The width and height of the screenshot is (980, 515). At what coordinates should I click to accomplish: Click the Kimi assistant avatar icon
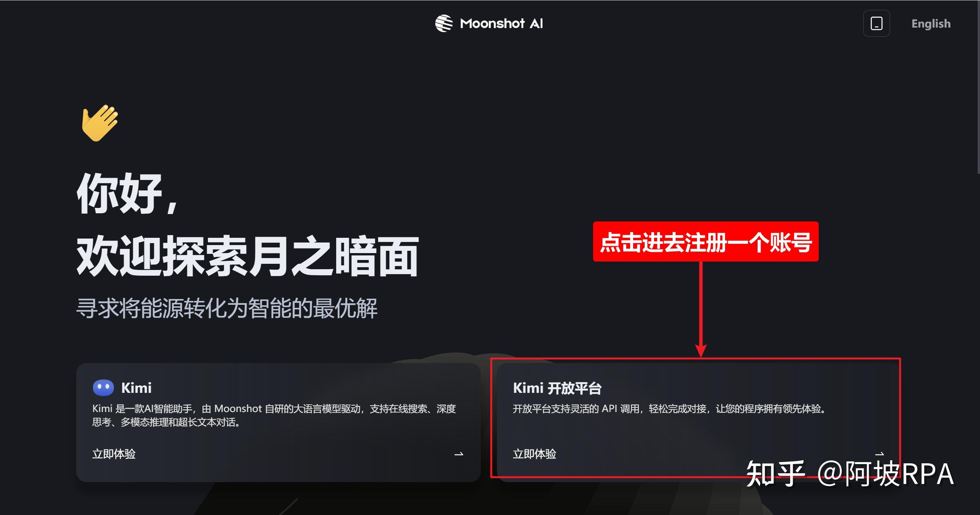pos(103,387)
